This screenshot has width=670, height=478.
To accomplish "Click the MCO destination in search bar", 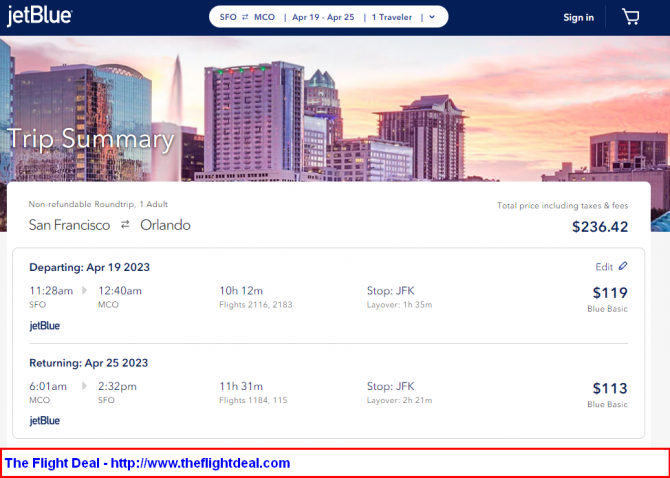I will point(264,17).
